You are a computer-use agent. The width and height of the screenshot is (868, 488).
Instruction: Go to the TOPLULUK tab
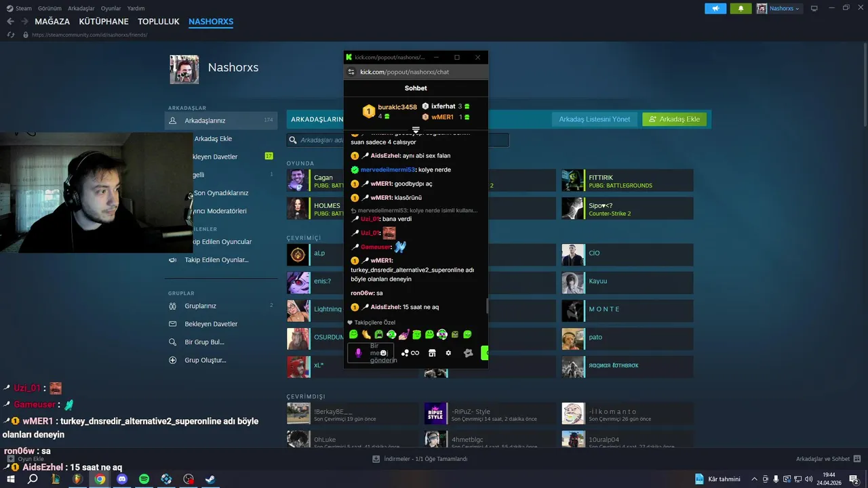(159, 22)
